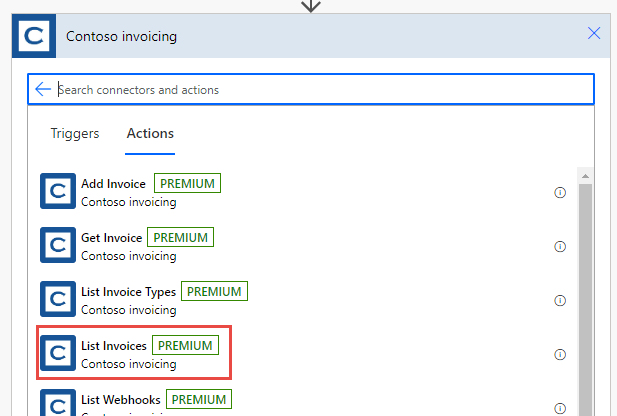Click PREMIUM badge next to List Invoices
The image size is (617, 416).
pyautogui.click(x=185, y=345)
